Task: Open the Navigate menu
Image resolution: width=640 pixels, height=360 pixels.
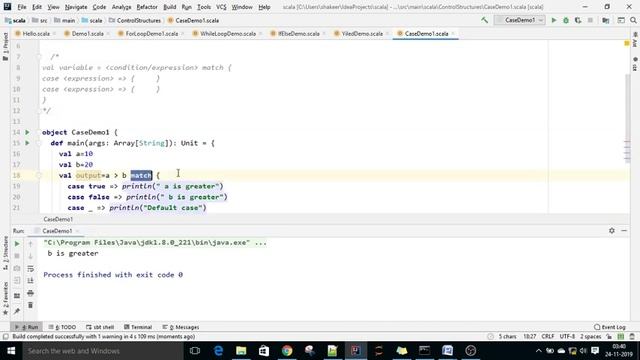Action: pyautogui.click(x=76, y=7)
